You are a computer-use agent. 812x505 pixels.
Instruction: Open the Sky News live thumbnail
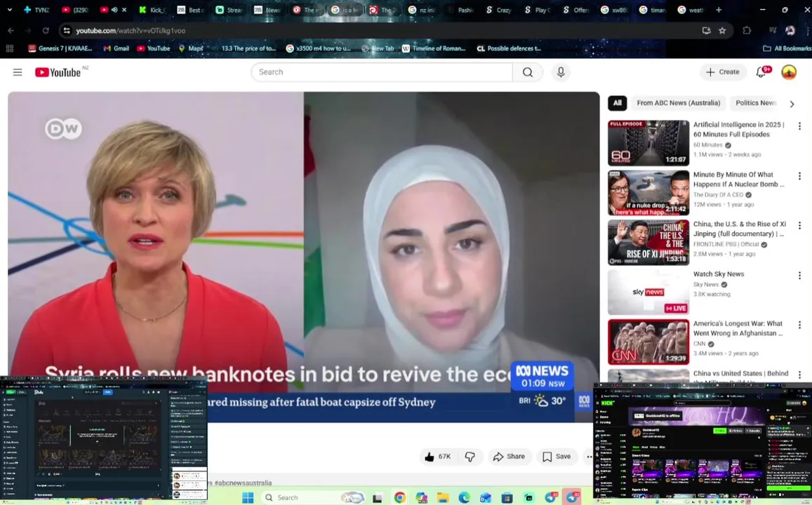pos(648,292)
